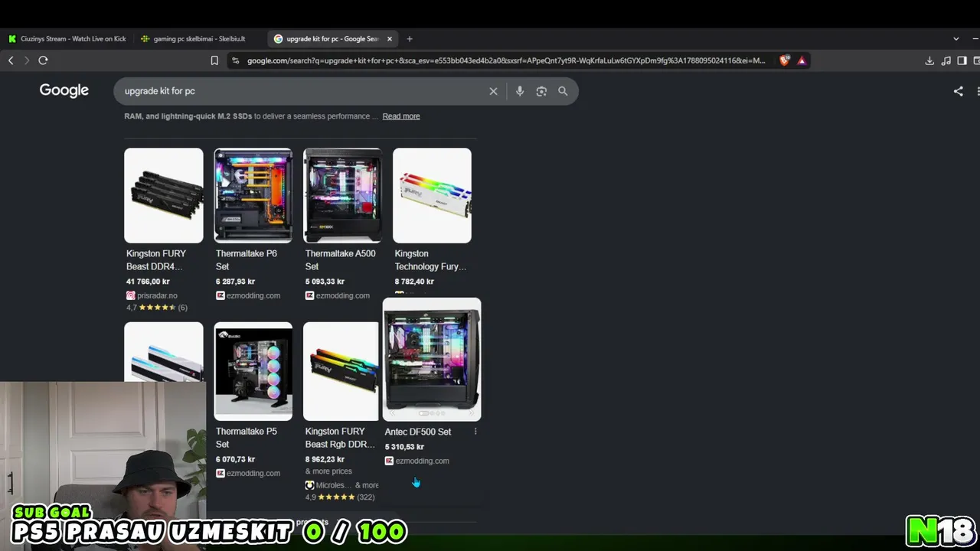
Task: Go to the Google home logo
Action: pos(64,90)
